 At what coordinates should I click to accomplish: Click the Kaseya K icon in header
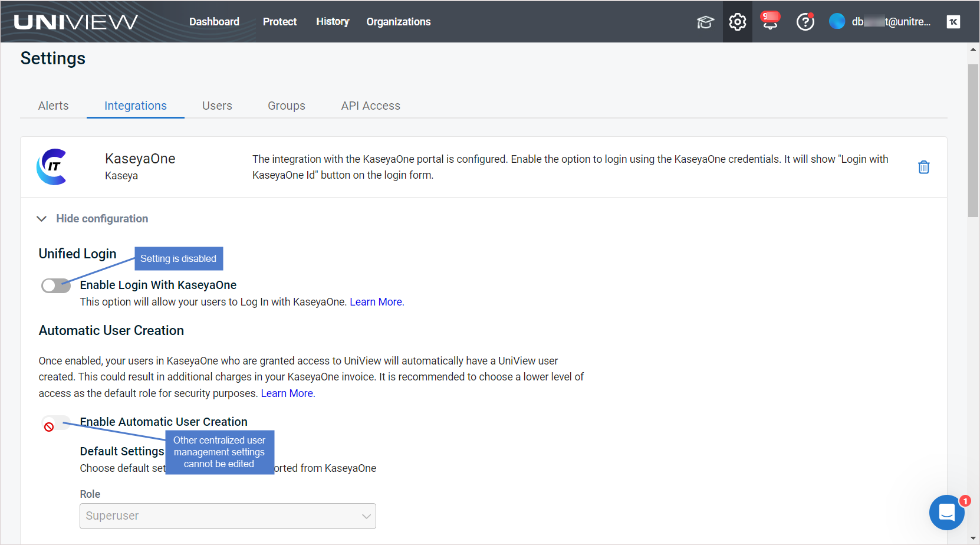pyautogui.click(x=953, y=22)
